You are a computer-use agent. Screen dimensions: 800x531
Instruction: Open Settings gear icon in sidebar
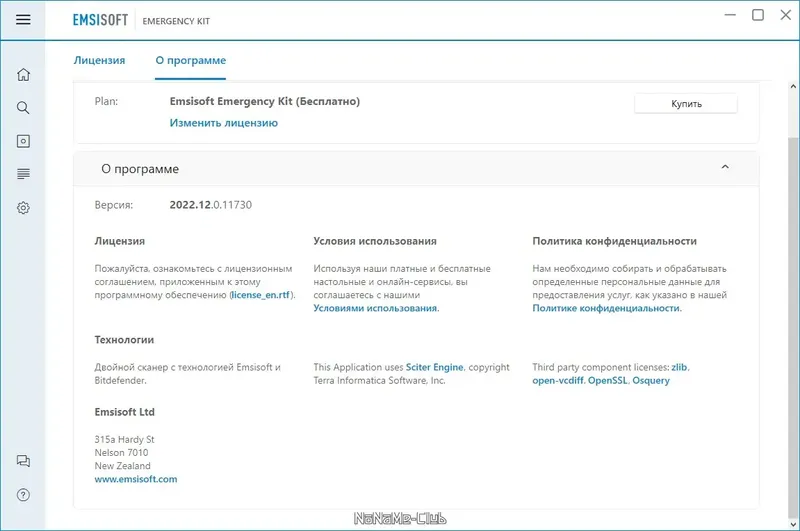click(x=23, y=208)
